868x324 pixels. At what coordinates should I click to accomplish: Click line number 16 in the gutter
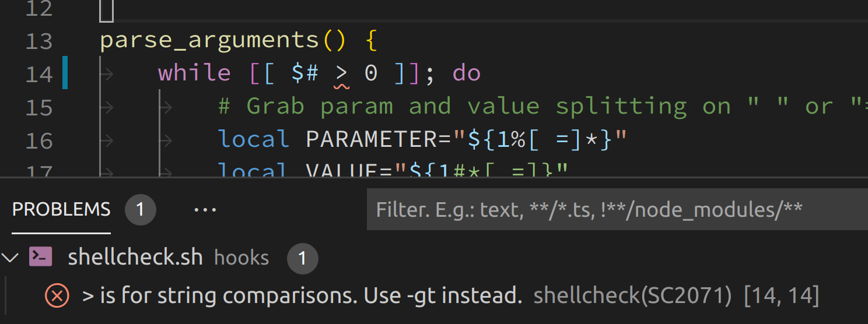[39, 140]
